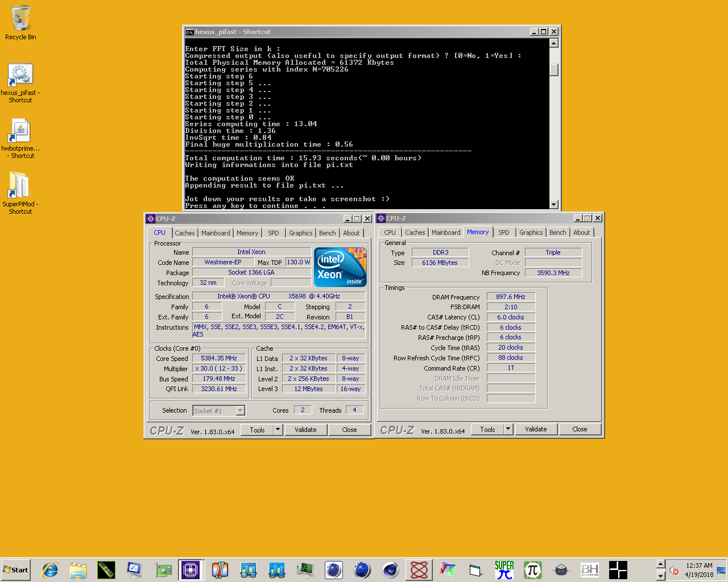
Task: Click the memory Size value 6136 MBytes
Action: (x=441, y=263)
